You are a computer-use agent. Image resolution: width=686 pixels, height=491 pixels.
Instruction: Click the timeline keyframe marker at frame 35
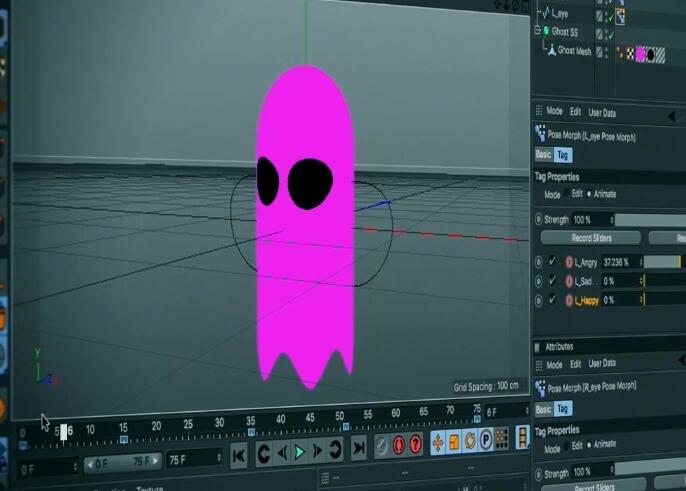pyautogui.click(x=251, y=432)
